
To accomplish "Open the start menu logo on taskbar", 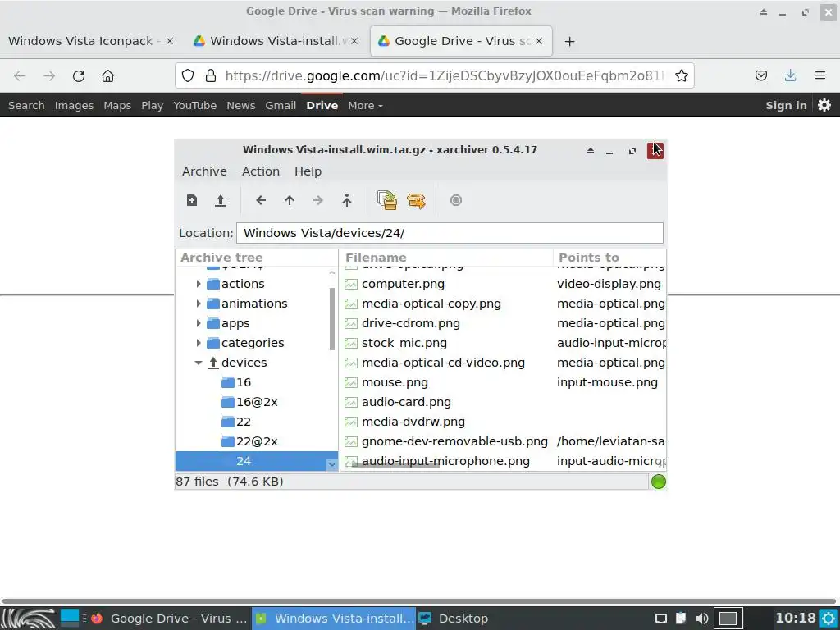I will (x=29, y=619).
